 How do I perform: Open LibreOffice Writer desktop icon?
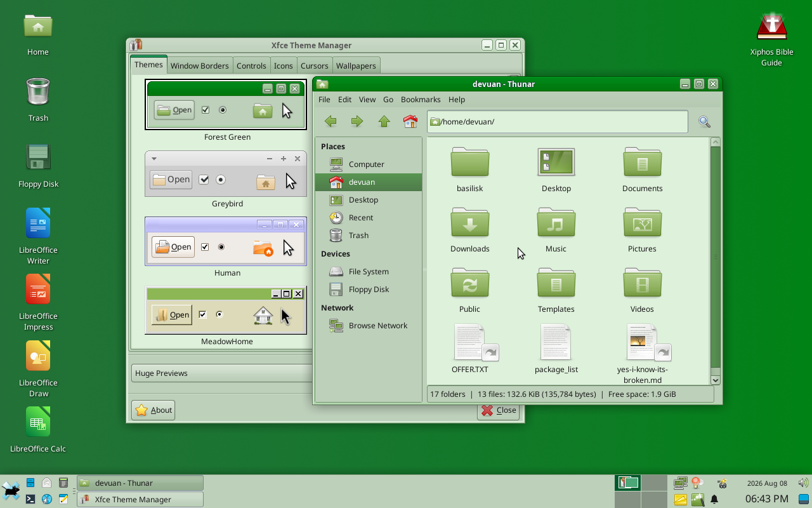pyautogui.click(x=38, y=236)
